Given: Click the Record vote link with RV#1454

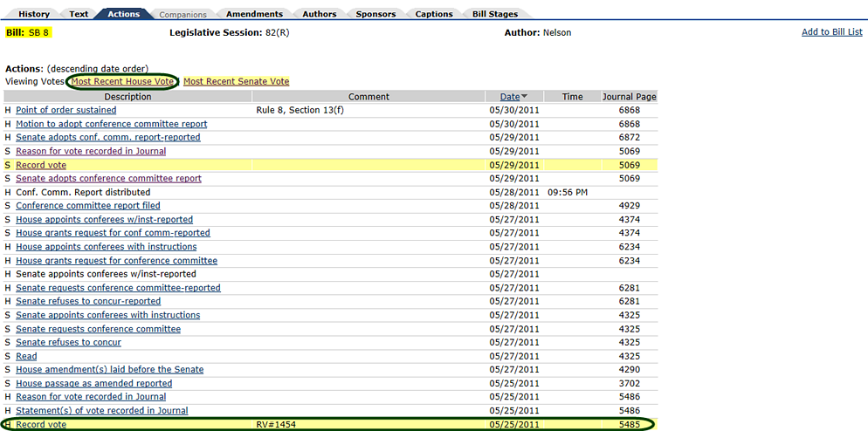Looking at the screenshot, I should click(x=41, y=425).
